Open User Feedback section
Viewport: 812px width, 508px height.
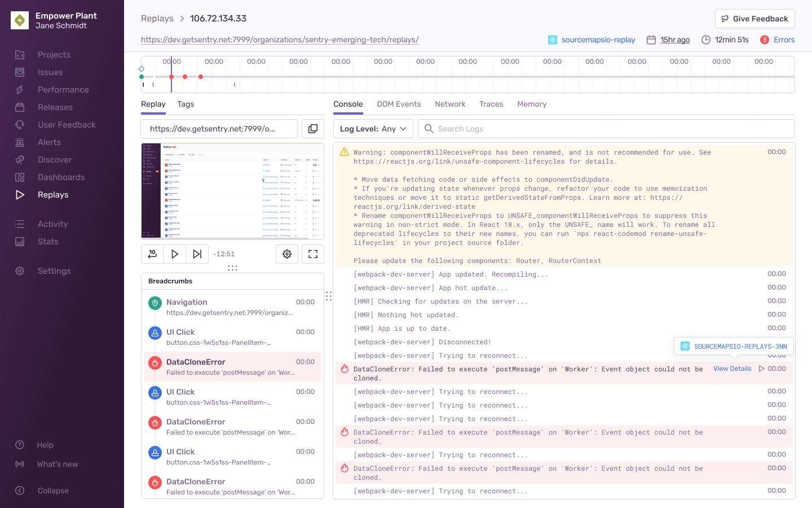[67, 125]
